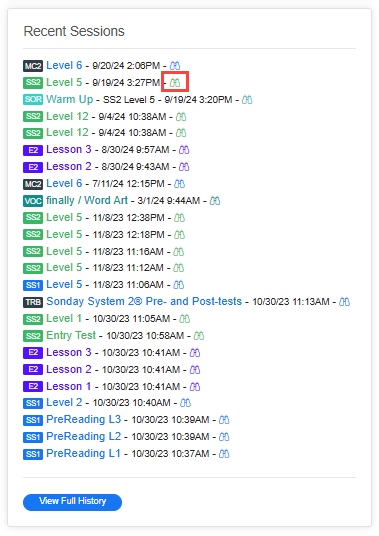
Task: Click binoculars icon for Level 5 11/8/23 11:12AM
Action: click(179, 268)
